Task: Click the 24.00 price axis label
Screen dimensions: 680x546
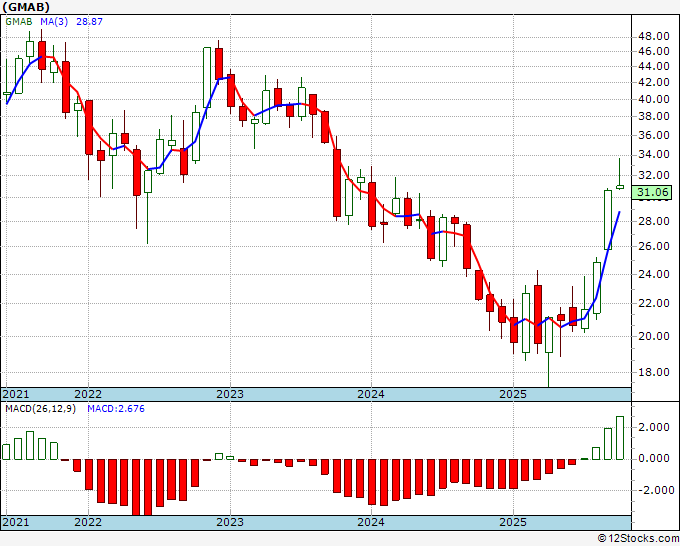Action: 654,274
